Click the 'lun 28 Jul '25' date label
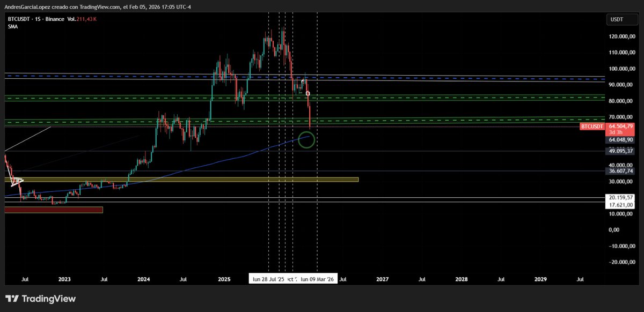Image resolution: width=644 pixels, height=312 pixels. tap(268, 279)
